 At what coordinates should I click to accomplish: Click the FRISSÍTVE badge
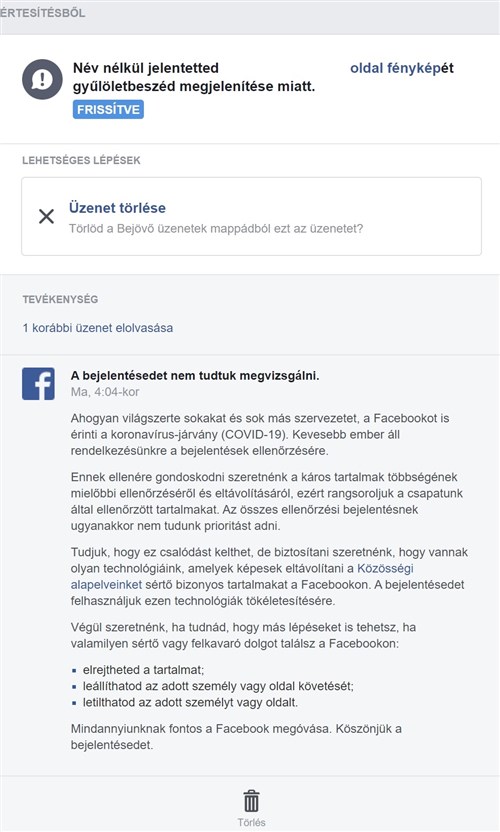[108, 110]
